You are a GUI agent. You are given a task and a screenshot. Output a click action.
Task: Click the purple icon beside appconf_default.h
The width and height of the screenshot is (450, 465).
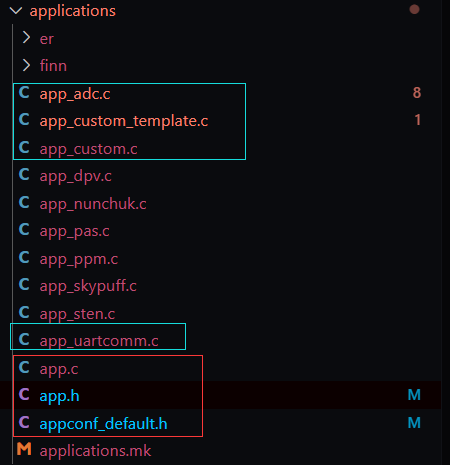point(24,422)
